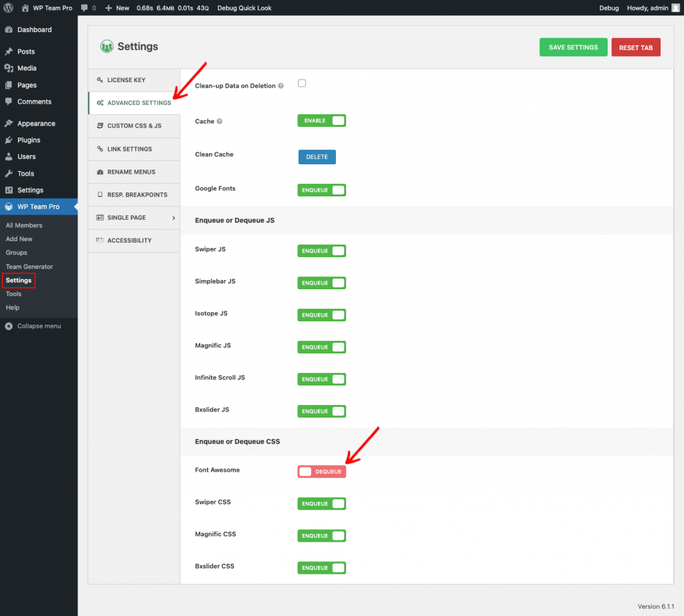
Task: Click the Save Settings button
Action: click(573, 47)
